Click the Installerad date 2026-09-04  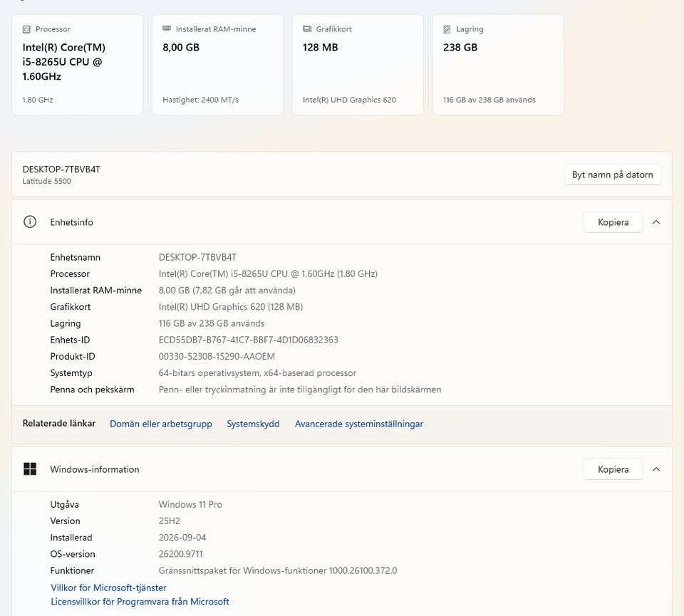(x=182, y=538)
